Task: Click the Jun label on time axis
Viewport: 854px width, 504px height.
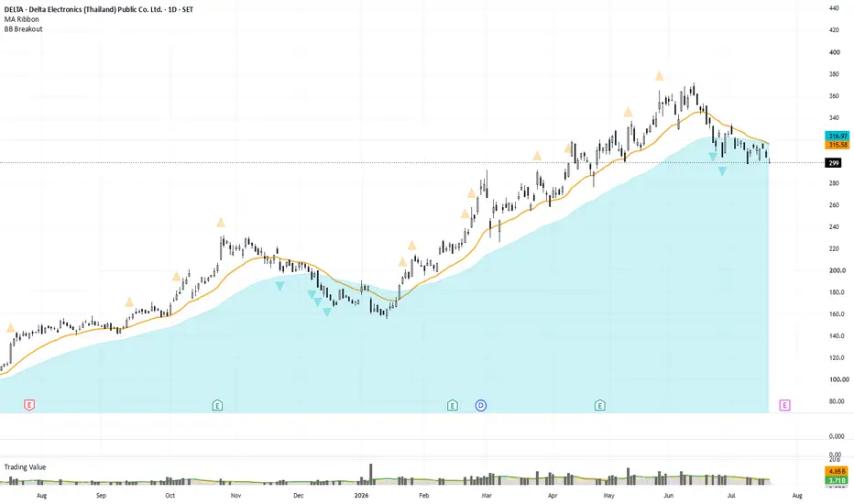Action: point(668,495)
